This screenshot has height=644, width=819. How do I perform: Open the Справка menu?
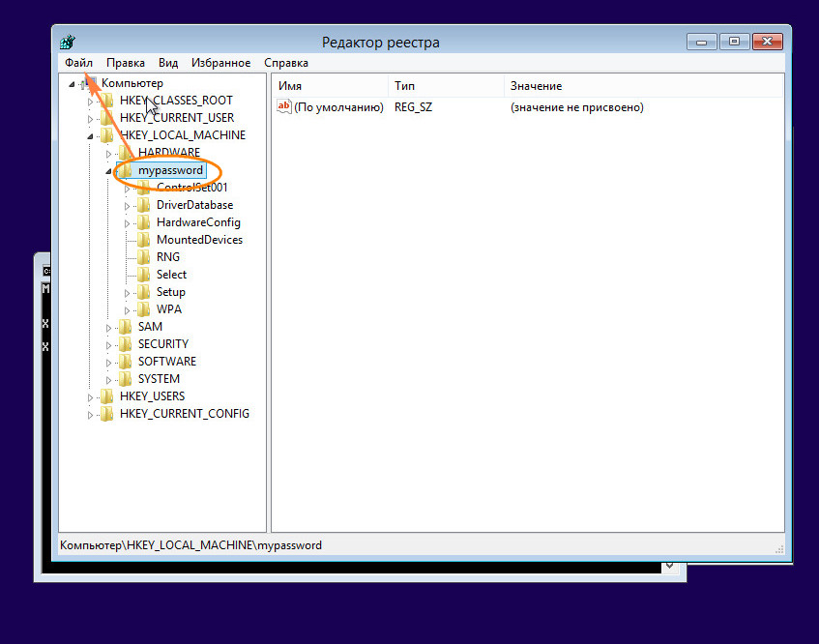pos(286,63)
